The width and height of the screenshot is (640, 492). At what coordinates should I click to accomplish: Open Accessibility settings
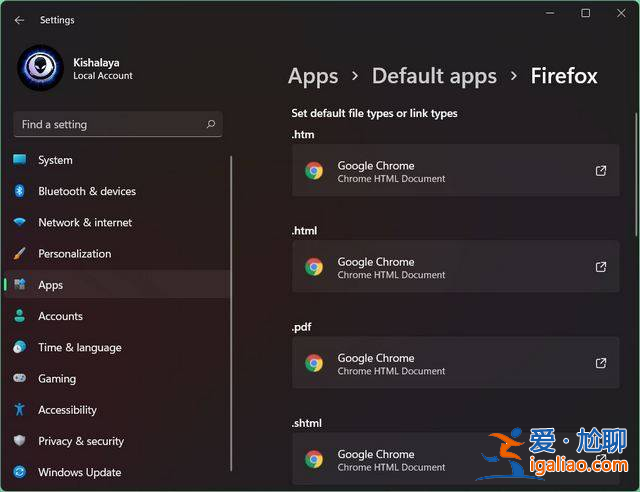coord(118,410)
